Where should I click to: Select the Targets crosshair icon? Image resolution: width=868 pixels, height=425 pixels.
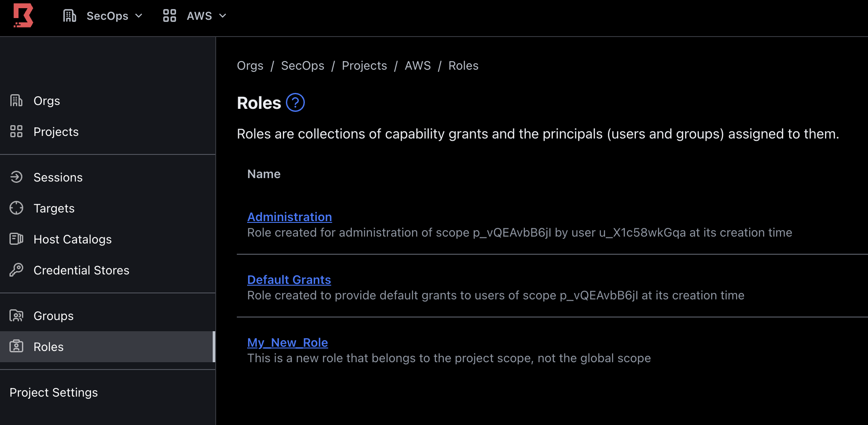point(16,208)
